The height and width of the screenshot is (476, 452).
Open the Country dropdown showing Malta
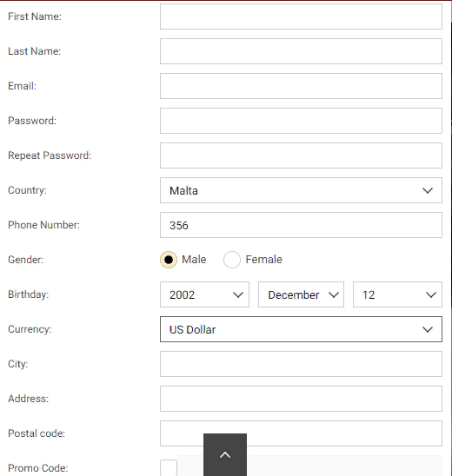coord(301,190)
